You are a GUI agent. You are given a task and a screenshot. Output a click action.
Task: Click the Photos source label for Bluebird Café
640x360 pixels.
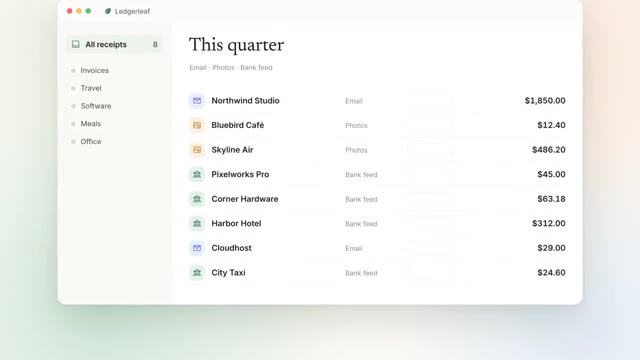(356, 126)
